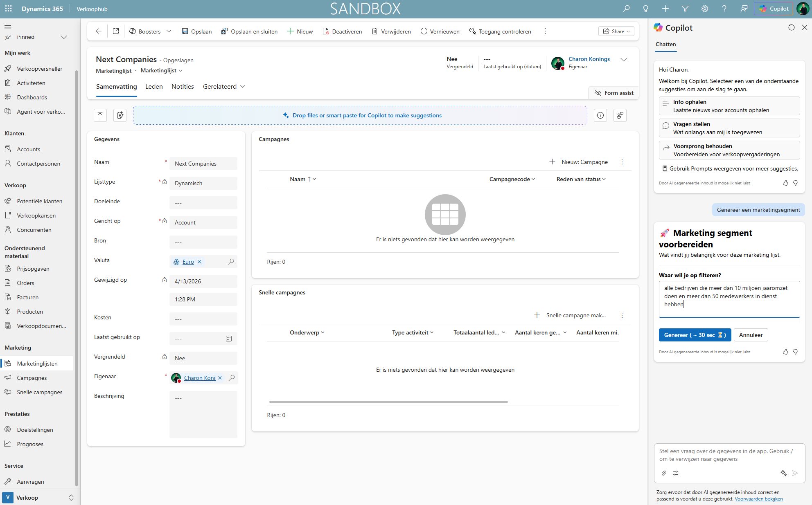This screenshot has height=505, width=812.
Task: Click the Snelle campagnes horizontal scrollbar
Action: click(x=388, y=402)
